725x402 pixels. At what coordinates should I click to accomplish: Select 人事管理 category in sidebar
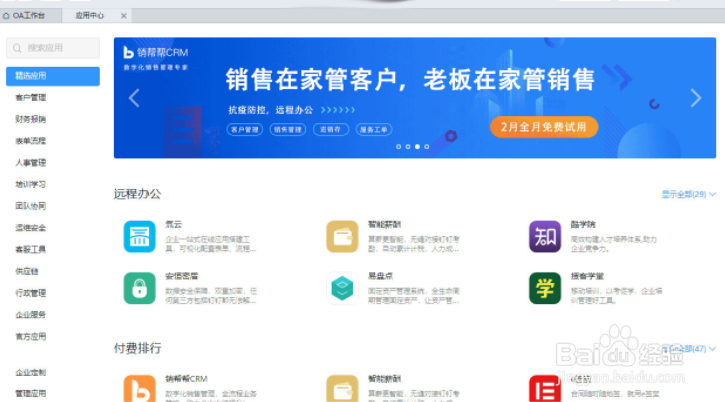(x=31, y=163)
